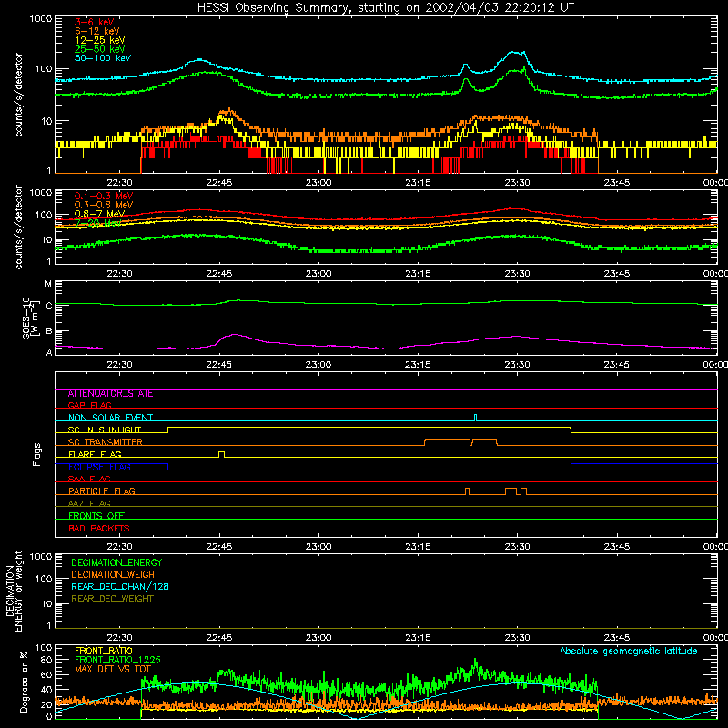This screenshot has width=728, height=728.
Task: Select the orange 6-12 keV legend label
Action: pos(97,31)
